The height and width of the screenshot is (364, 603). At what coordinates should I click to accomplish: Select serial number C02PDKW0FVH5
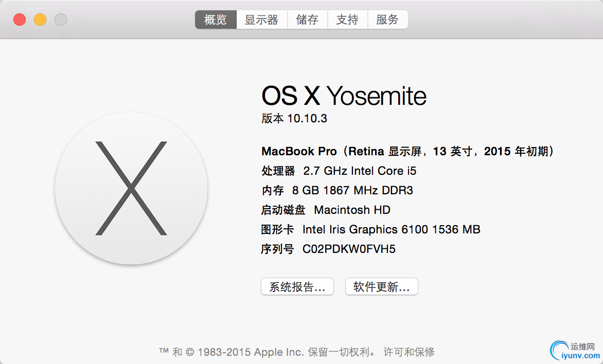click(349, 249)
